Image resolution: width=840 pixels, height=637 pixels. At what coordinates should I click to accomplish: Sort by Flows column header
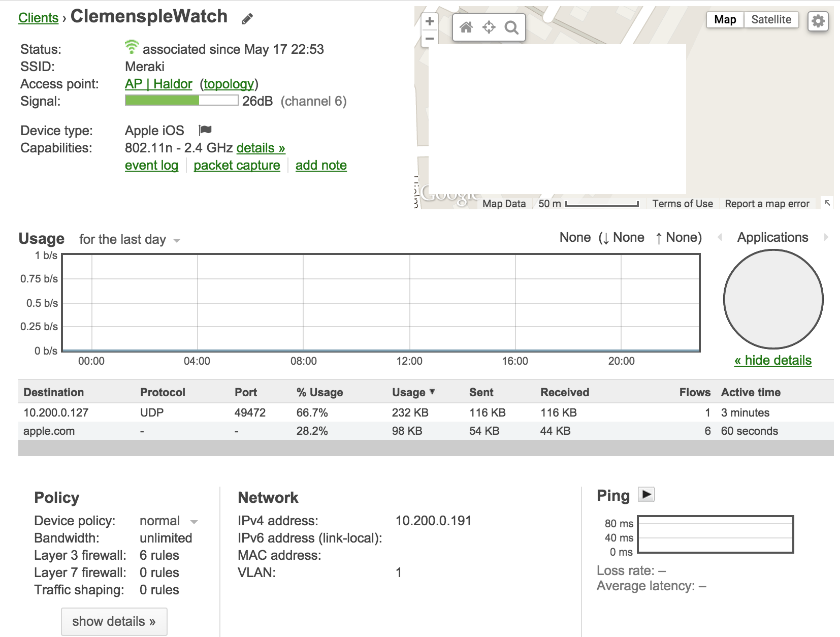[x=695, y=392]
